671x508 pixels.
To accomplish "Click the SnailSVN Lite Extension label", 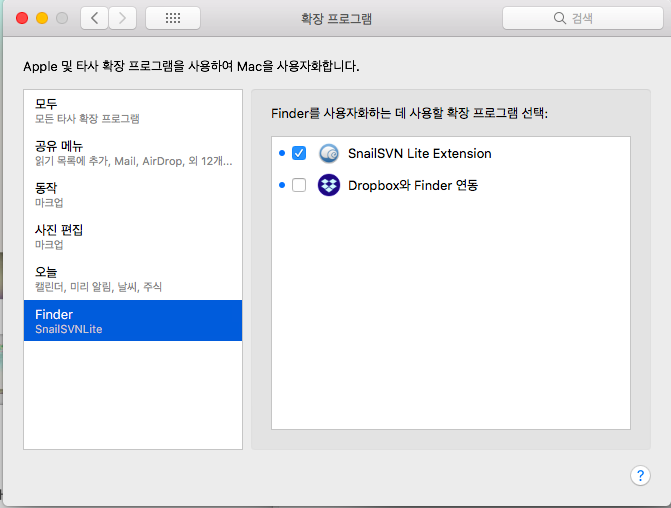I will click(419, 153).
